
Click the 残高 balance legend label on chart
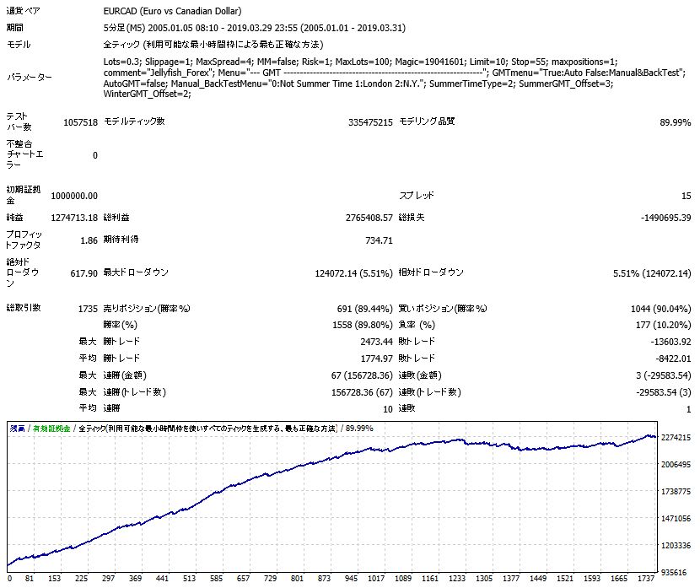[18, 429]
